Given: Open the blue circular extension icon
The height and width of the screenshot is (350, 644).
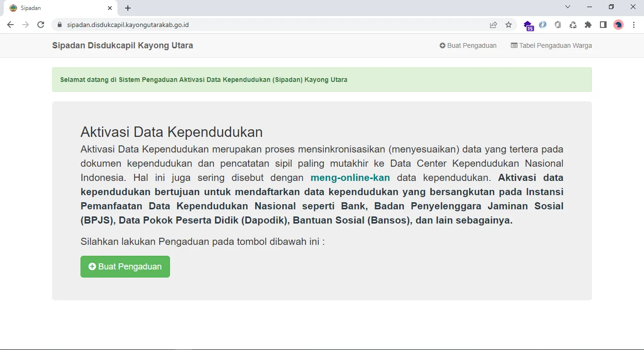Looking at the screenshot, I should click(543, 25).
